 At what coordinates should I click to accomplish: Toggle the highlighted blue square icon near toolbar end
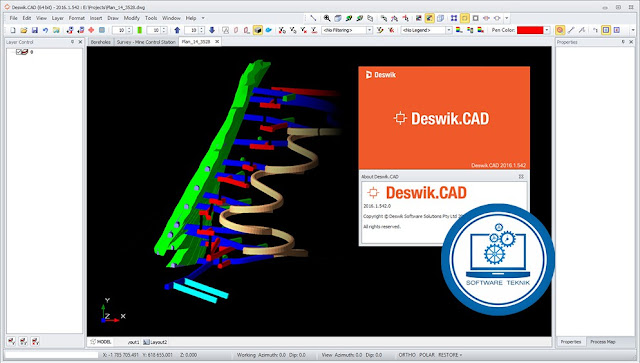click(x=606, y=30)
